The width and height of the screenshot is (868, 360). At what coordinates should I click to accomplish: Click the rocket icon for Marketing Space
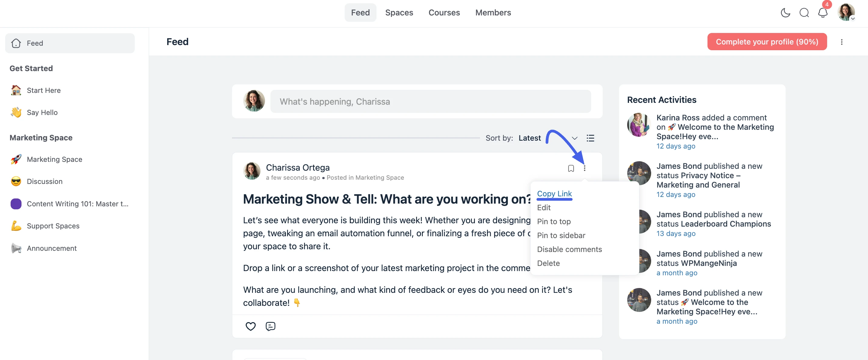[16, 159]
